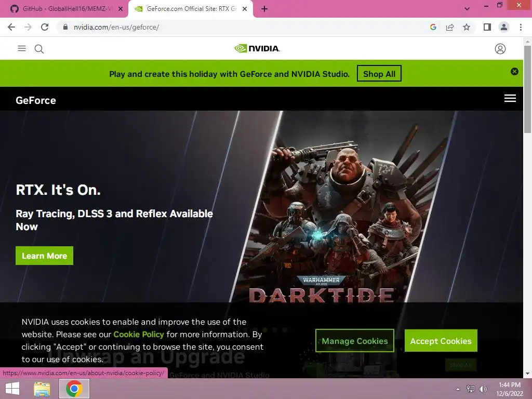Screen dimensions: 532x399
Task: Click the GeForce section title
Action: pos(36,100)
